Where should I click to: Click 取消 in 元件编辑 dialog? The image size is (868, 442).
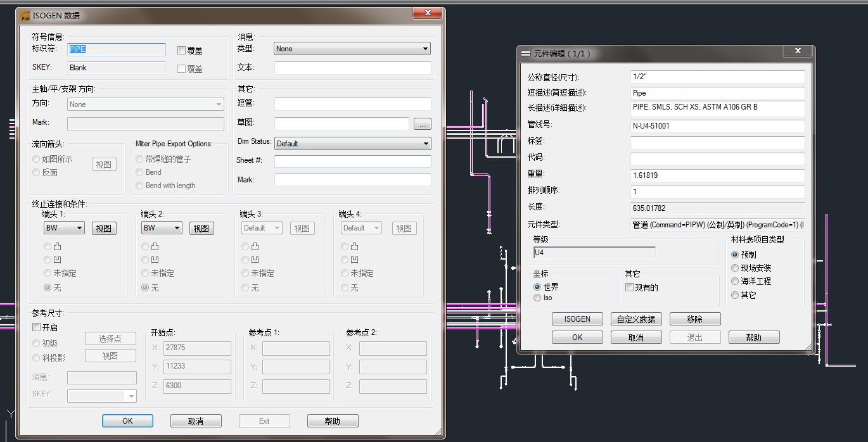(636, 338)
